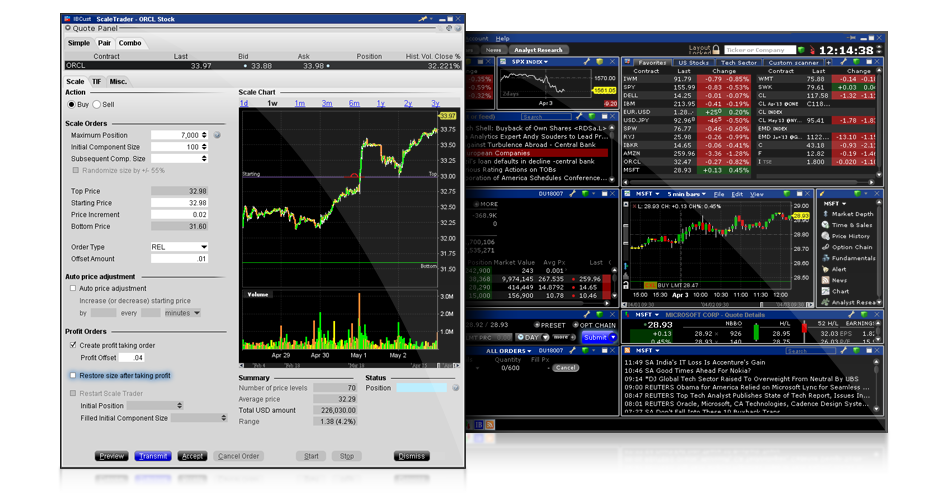The width and height of the screenshot is (948, 500).
Task: Click the Preview button
Action: point(111,456)
